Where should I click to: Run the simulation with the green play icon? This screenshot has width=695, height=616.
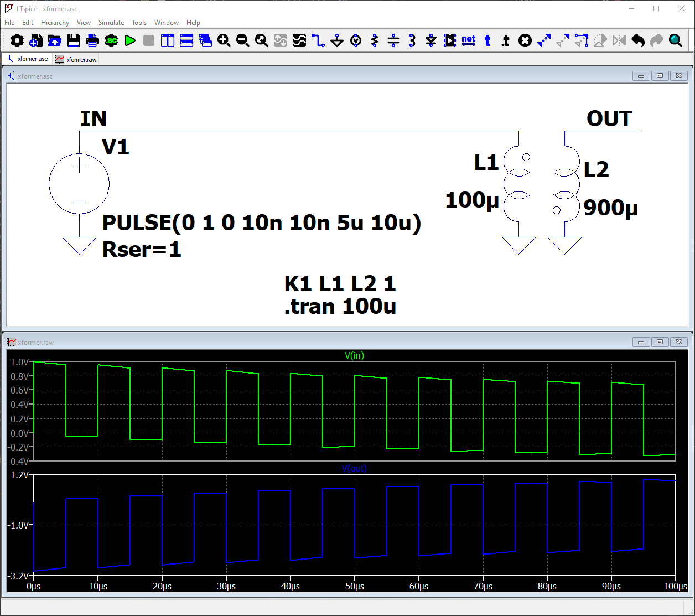click(130, 40)
